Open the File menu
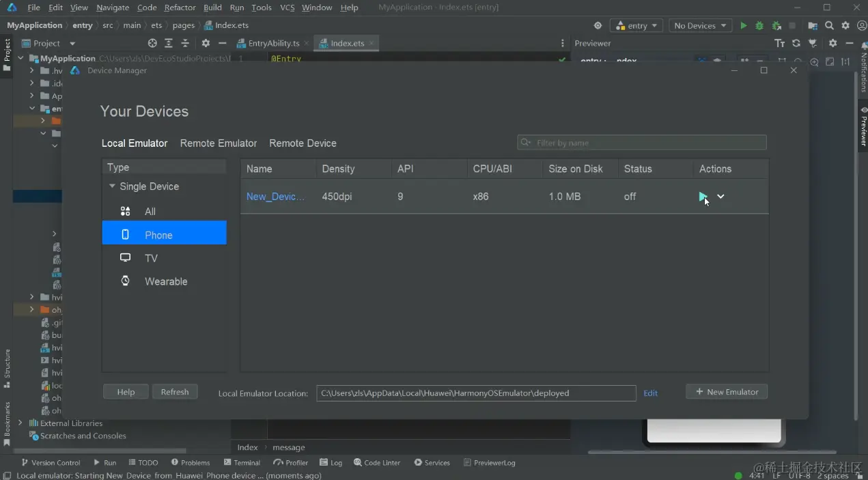This screenshot has height=480, width=868. pos(33,8)
